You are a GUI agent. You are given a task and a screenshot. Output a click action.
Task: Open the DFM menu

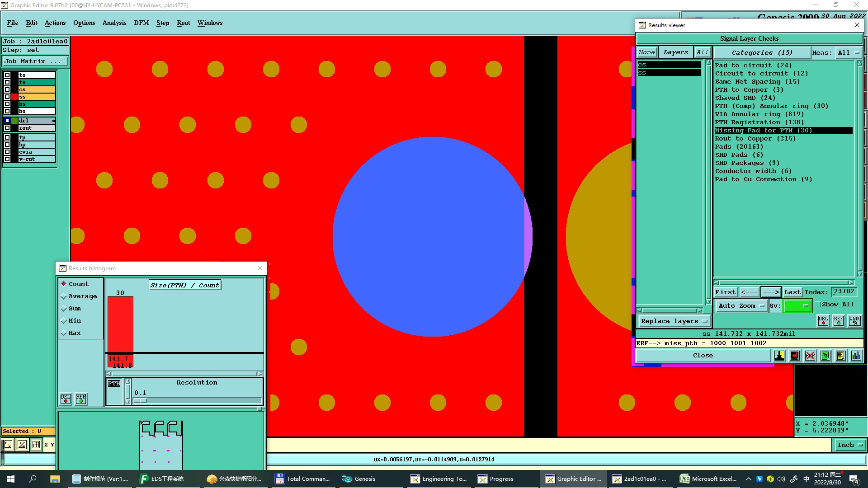pos(141,23)
